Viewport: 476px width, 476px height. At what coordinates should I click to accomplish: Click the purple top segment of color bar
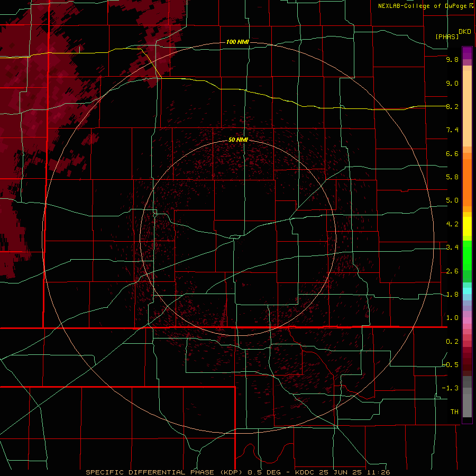pyautogui.click(x=467, y=53)
